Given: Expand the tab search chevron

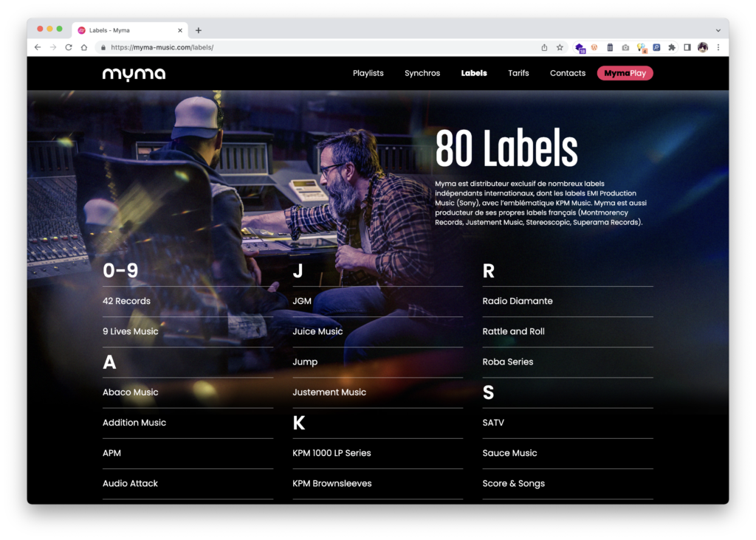Looking at the screenshot, I should (718, 30).
